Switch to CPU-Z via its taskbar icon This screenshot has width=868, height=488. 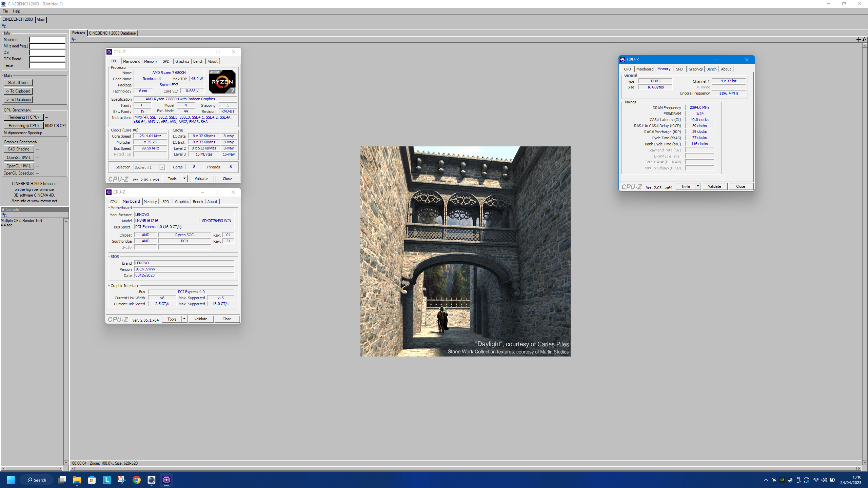click(166, 480)
